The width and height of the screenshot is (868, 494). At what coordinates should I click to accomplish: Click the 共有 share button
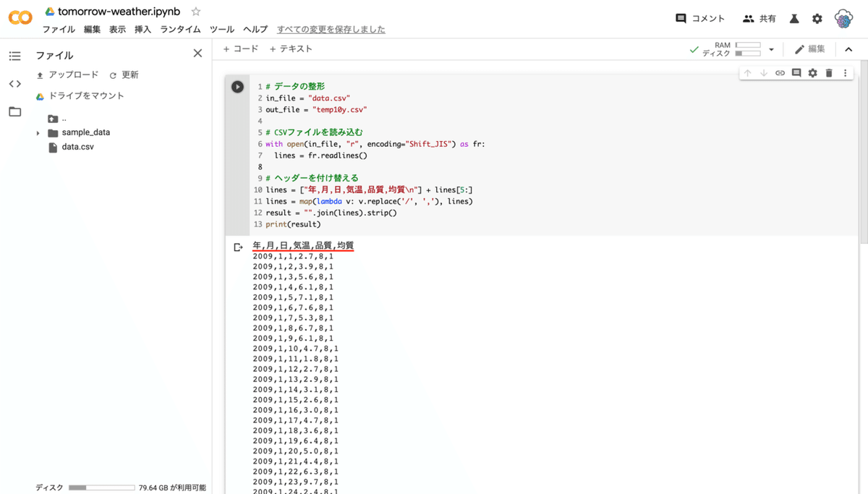click(759, 19)
